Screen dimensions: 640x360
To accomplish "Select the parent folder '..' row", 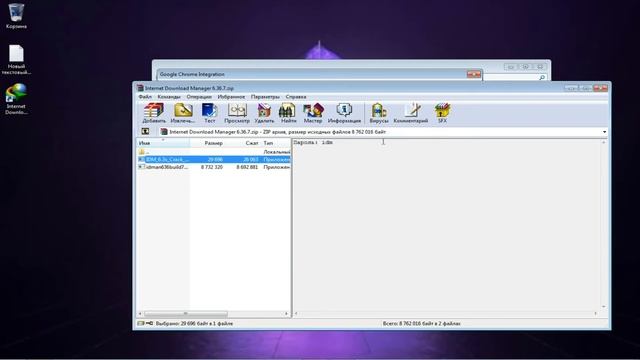I will [214, 152].
